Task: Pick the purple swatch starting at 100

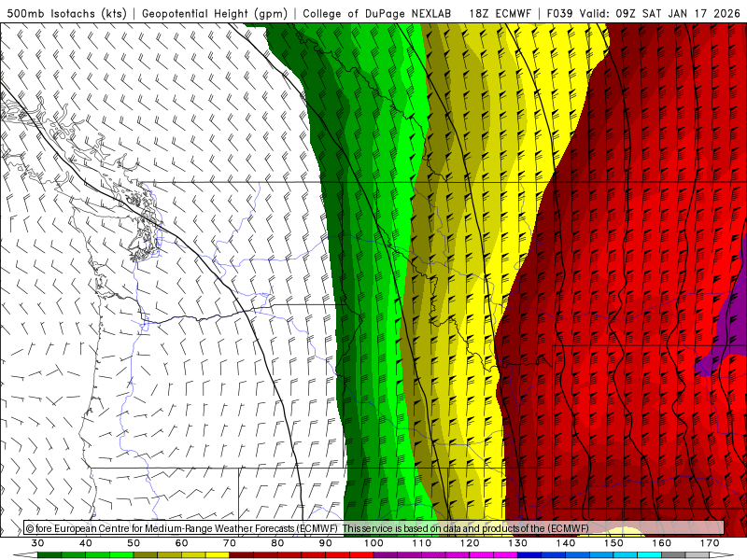Action: tap(386, 555)
